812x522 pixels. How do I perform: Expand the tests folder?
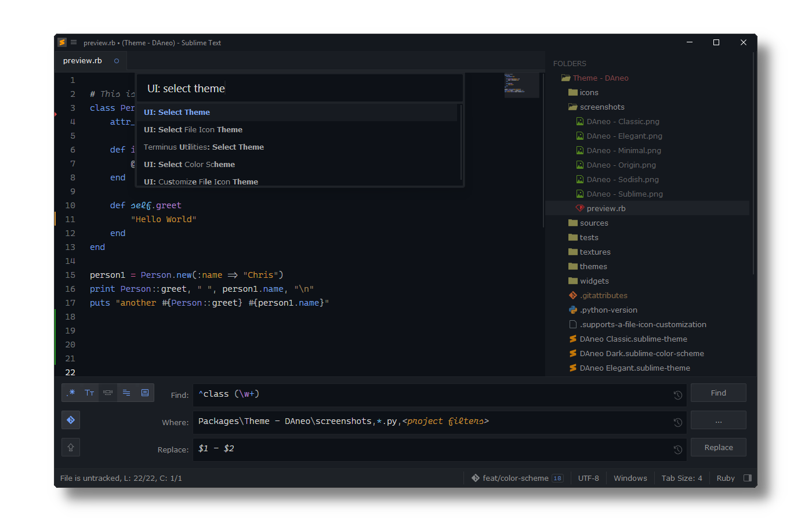click(x=573, y=238)
